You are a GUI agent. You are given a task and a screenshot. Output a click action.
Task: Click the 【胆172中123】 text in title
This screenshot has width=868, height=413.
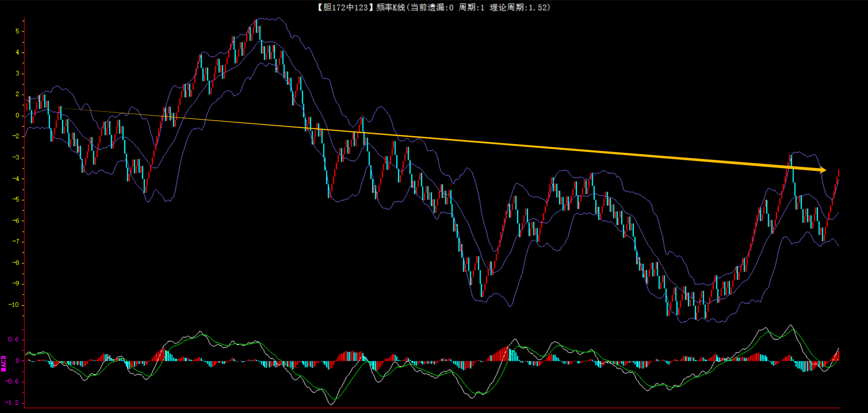coord(344,7)
